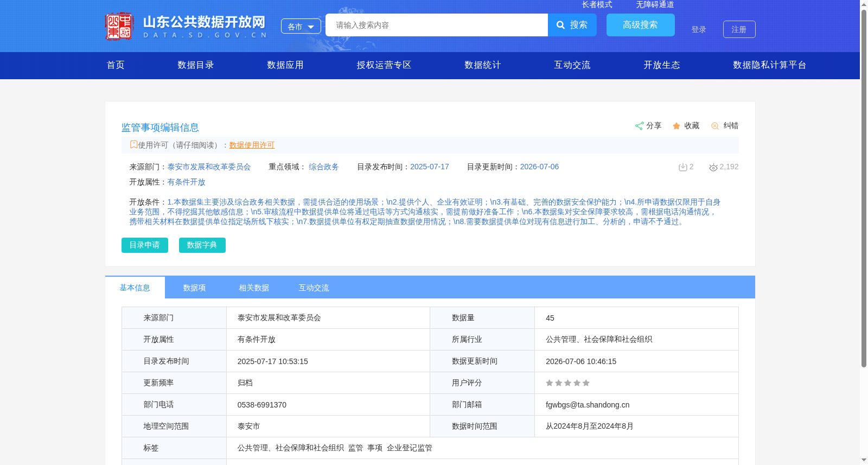Click the 数据字典 button
This screenshot has height=465, width=868.
point(202,245)
